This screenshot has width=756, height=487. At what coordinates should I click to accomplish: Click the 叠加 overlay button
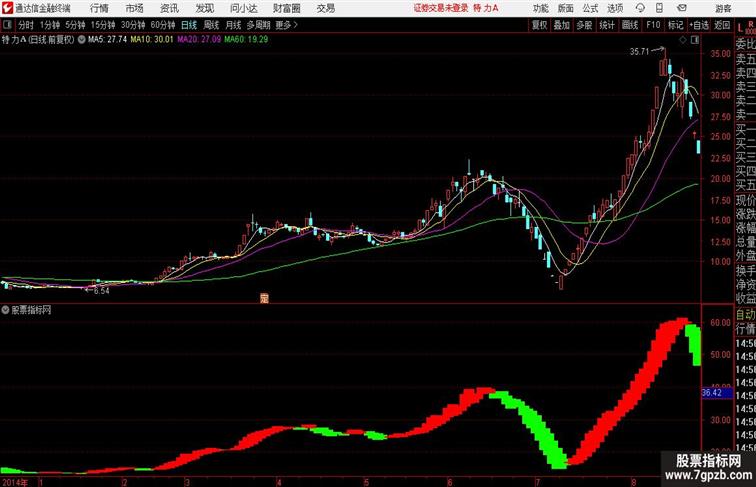pyautogui.click(x=562, y=25)
